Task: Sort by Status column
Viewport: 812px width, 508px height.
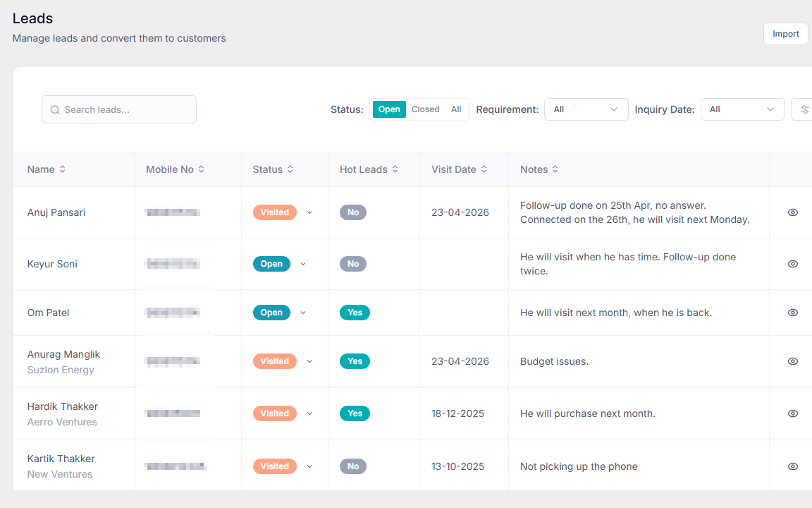Action: [x=290, y=169]
